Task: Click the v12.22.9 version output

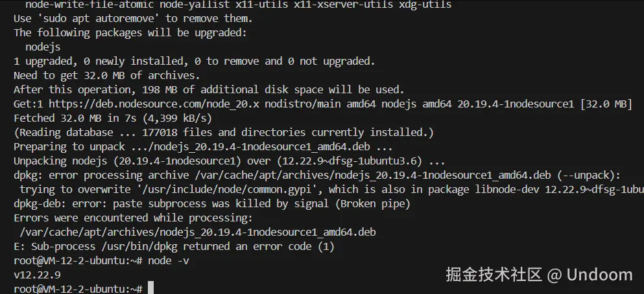Action: [x=37, y=275]
